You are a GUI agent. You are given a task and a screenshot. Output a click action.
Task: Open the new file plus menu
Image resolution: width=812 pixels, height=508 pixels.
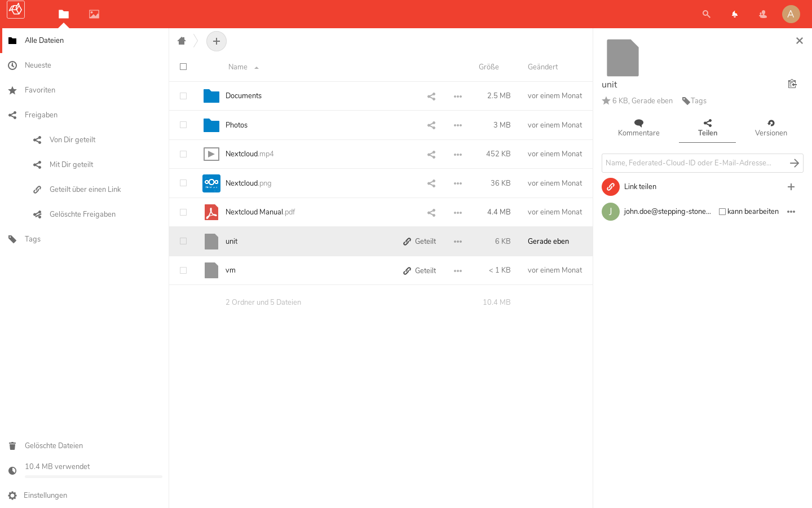(217, 41)
